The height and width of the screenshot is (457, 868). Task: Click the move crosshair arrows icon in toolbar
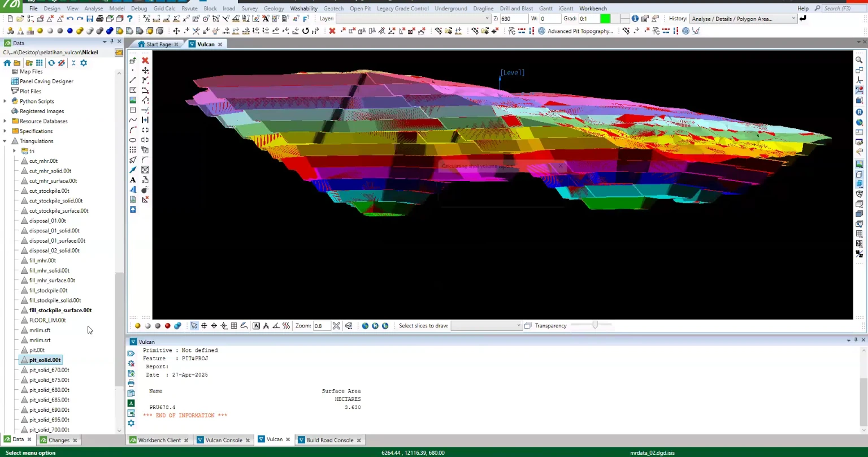(x=176, y=31)
